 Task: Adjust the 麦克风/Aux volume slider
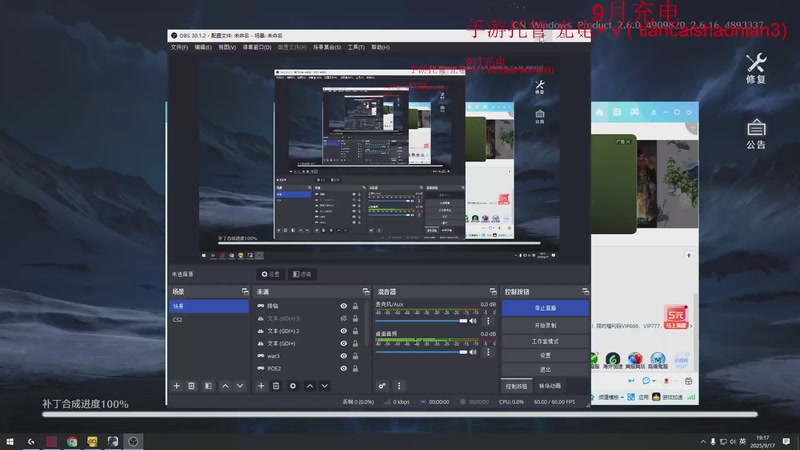(x=421, y=321)
